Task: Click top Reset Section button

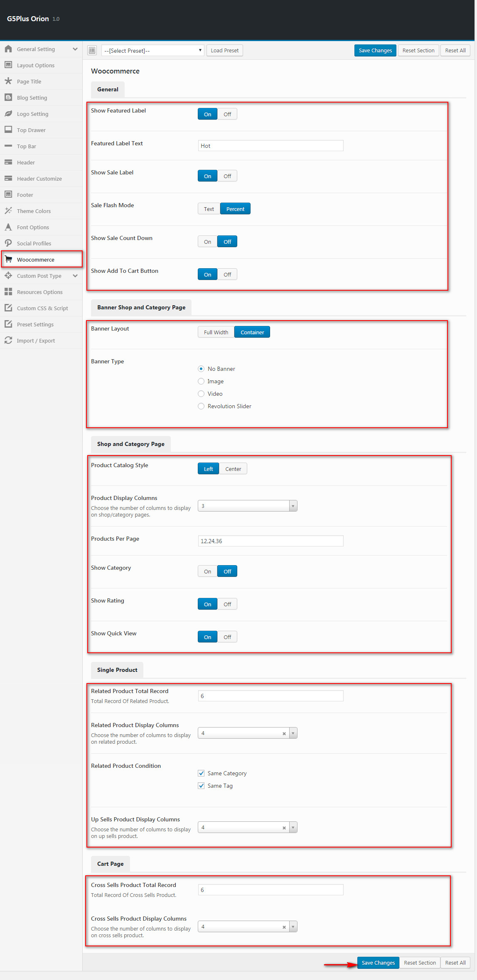Action: point(418,51)
